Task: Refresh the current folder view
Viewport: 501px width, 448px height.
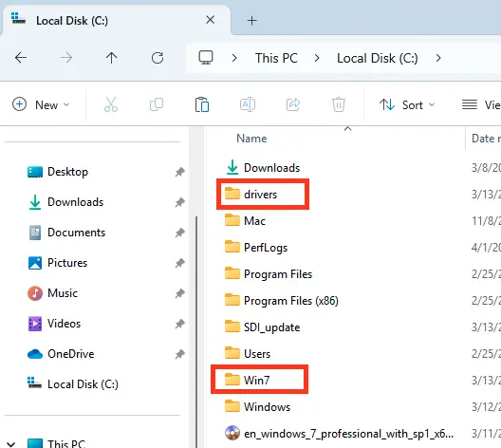Action: point(158,58)
